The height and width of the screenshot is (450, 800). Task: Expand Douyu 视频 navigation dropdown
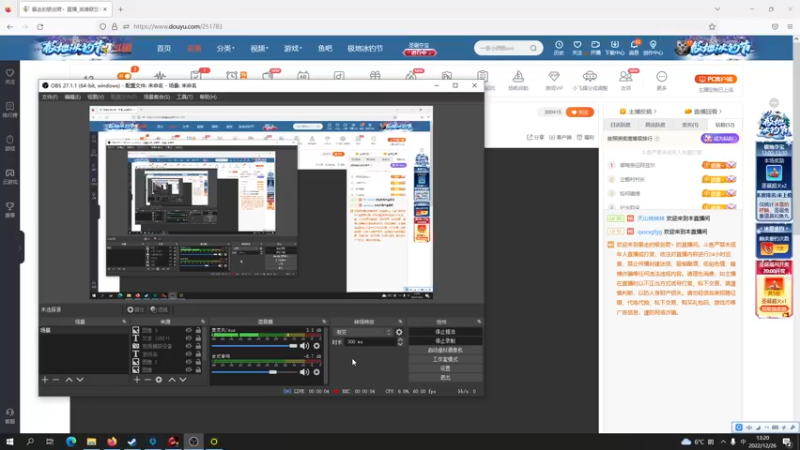[259, 48]
